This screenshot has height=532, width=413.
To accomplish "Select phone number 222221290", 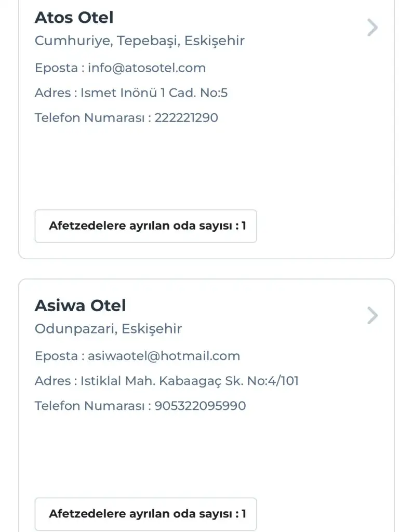I will (186, 118).
